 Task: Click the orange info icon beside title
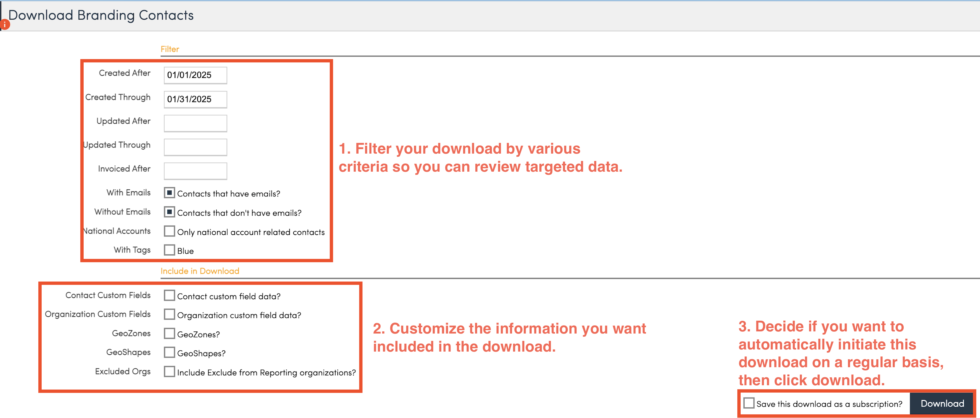click(5, 25)
